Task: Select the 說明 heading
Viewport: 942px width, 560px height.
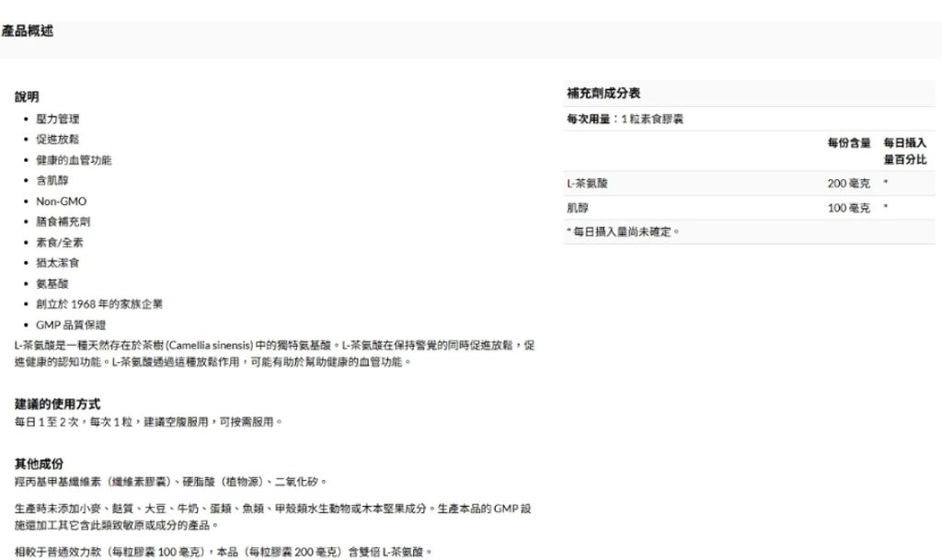Action: pos(27,97)
